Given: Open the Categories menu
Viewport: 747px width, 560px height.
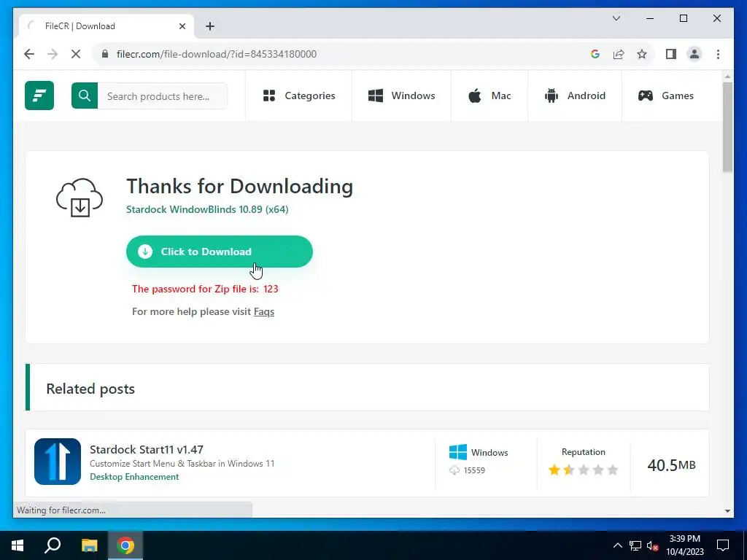Looking at the screenshot, I should [x=298, y=96].
